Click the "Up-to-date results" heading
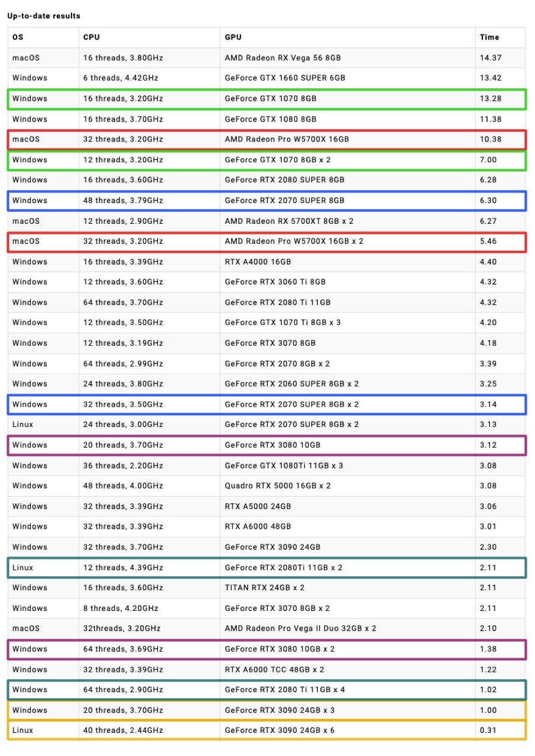The image size is (535, 756). pos(44,16)
